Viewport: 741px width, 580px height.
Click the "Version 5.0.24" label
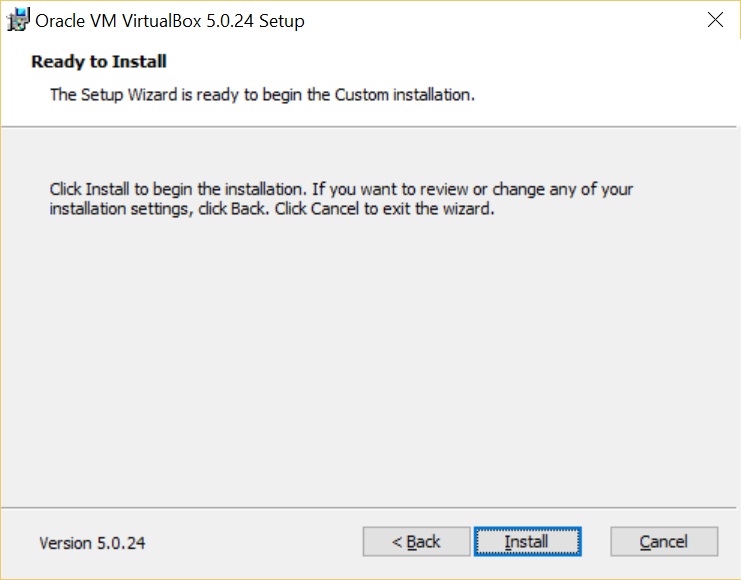[x=92, y=543]
